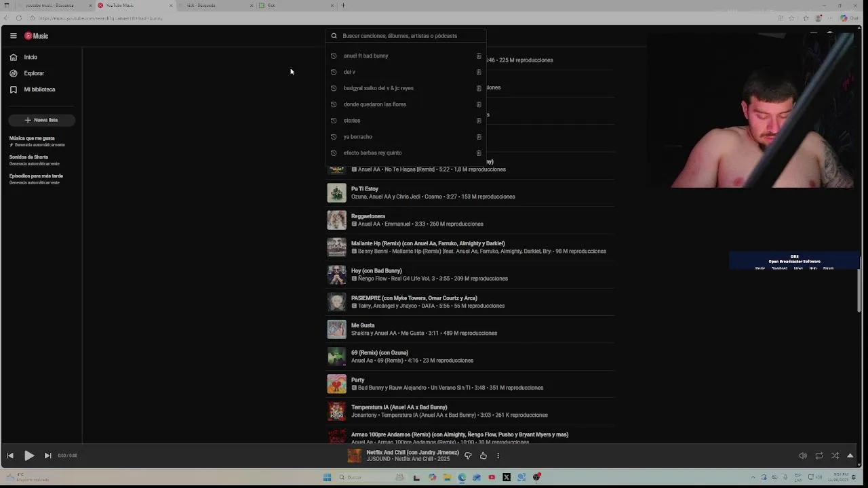Viewport: 868px width, 488px height.
Task: Open a new browser tab
Action: click(x=343, y=5)
